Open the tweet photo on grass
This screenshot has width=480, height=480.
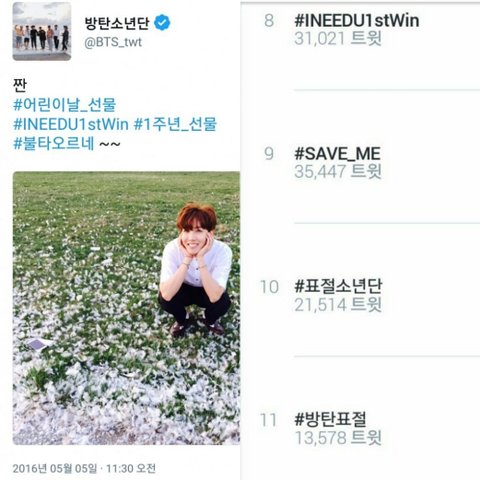(x=126, y=308)
